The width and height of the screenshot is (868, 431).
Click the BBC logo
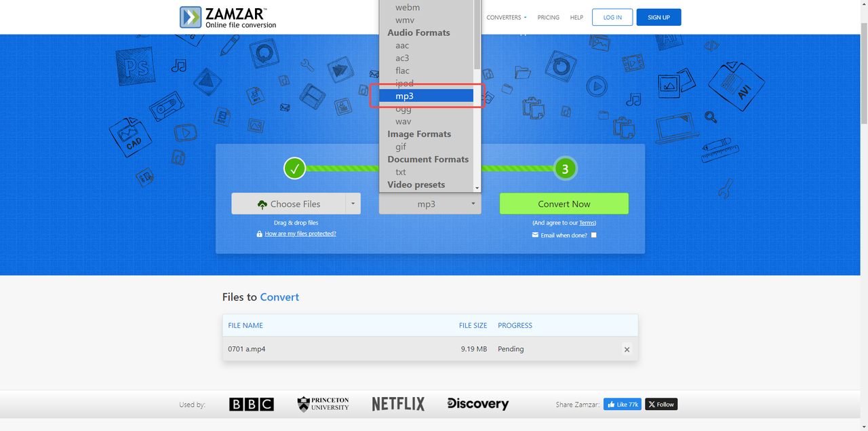[x=252, y=404]
